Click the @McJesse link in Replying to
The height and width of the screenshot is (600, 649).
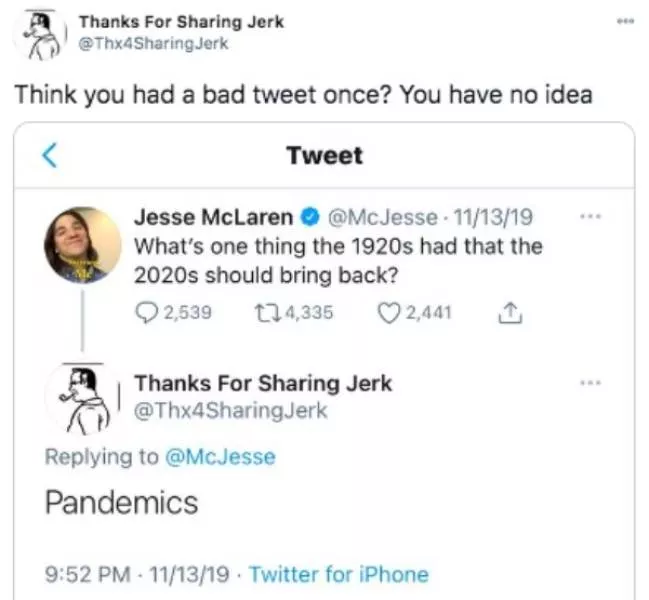221,457
